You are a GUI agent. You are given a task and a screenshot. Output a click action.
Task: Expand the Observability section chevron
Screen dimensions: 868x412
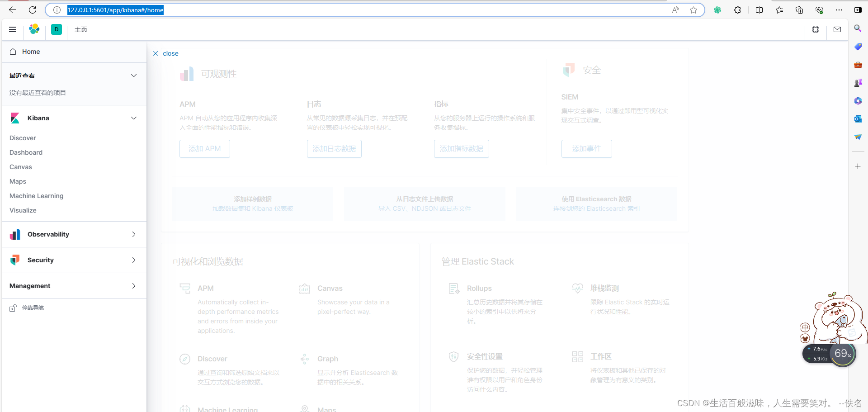[134, 234]
